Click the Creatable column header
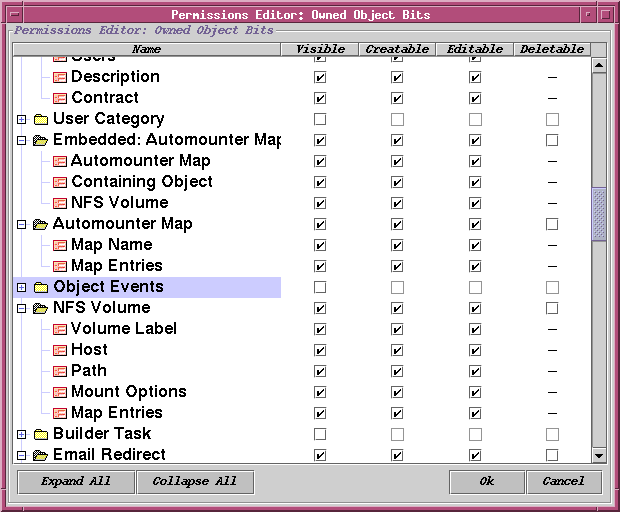Viewport: 620px width, 512px height. [397, 49]
